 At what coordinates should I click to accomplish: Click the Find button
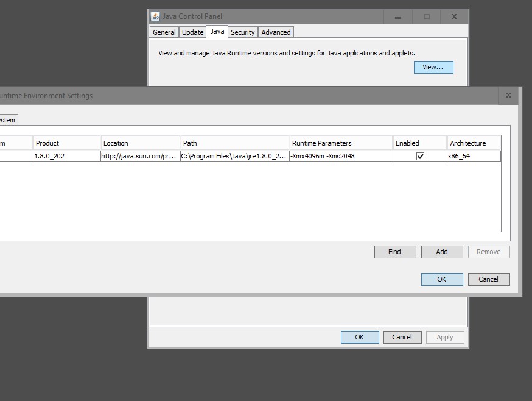click(395, 252)
